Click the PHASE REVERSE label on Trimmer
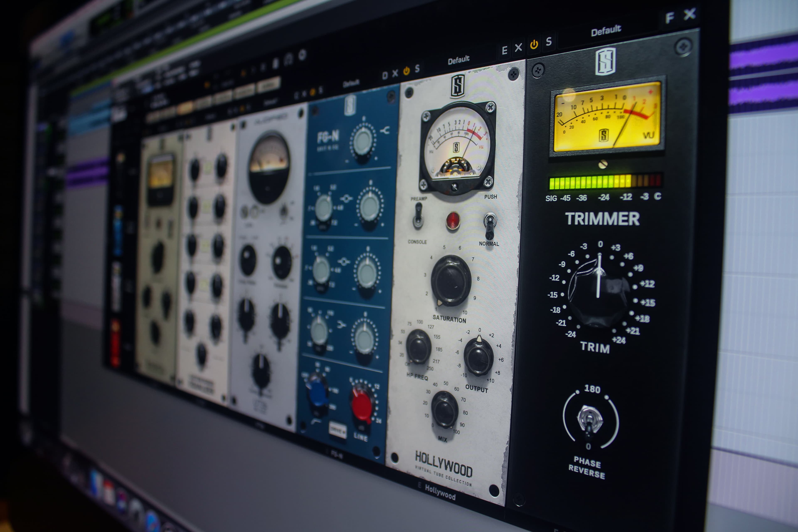Image resolution: width=798 pixels, height=532 pixels. [x=587, y=468]
